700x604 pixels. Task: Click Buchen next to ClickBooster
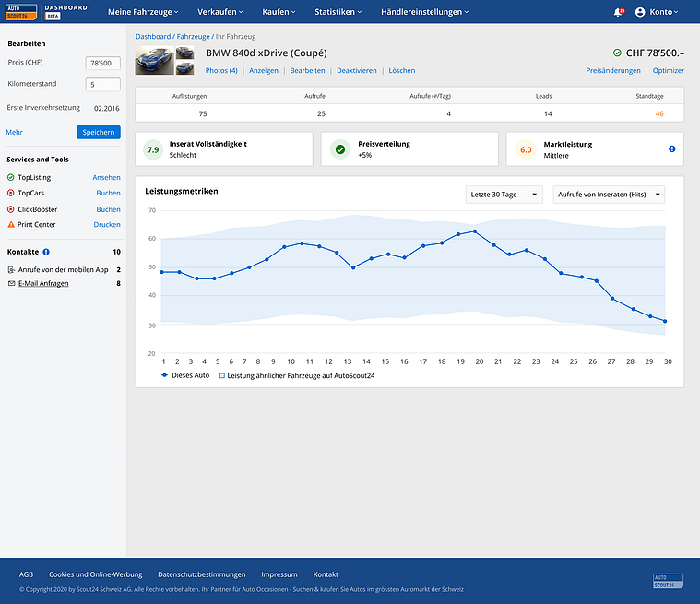click(109, 209)
